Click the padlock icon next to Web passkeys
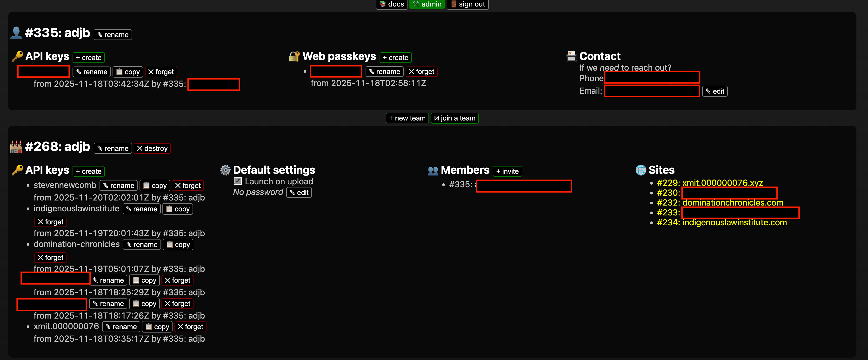Image resolution: width=868 pixels, height=360 pixels. coord(294,56)
